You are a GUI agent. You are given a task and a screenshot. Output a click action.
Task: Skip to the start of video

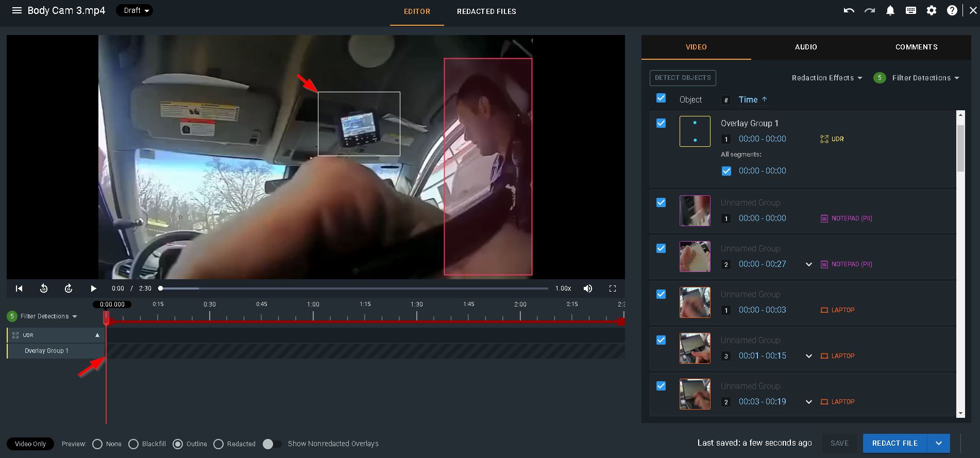(x=19, y=289)
